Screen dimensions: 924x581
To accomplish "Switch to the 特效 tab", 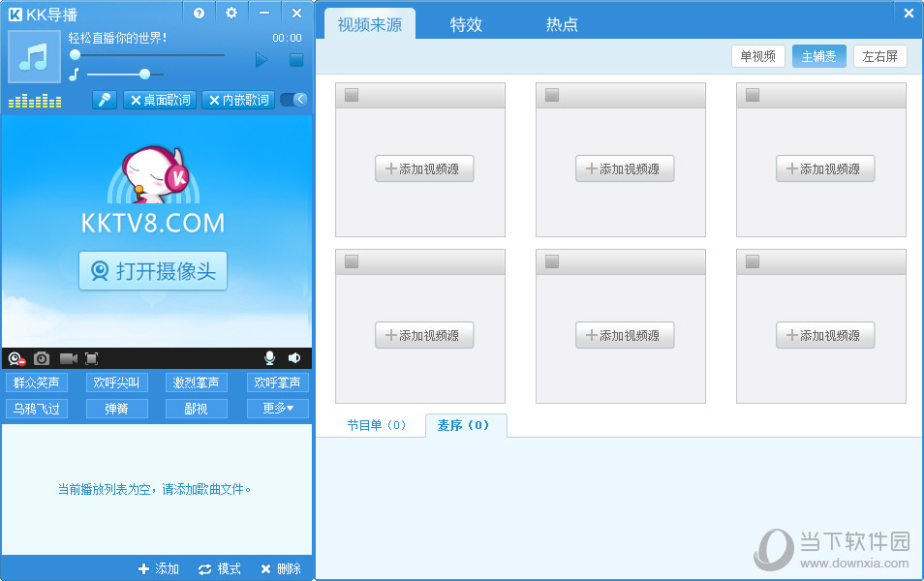I will [466, 25].
